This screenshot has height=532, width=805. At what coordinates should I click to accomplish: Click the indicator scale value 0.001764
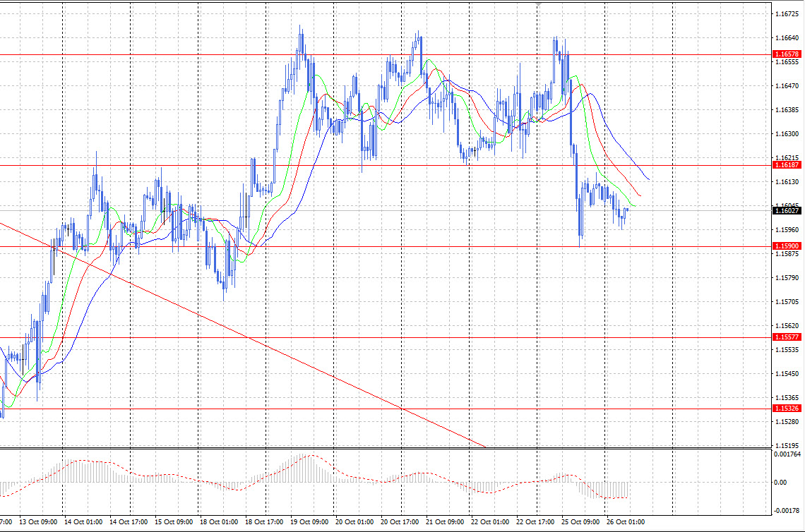tap(787, 454)
